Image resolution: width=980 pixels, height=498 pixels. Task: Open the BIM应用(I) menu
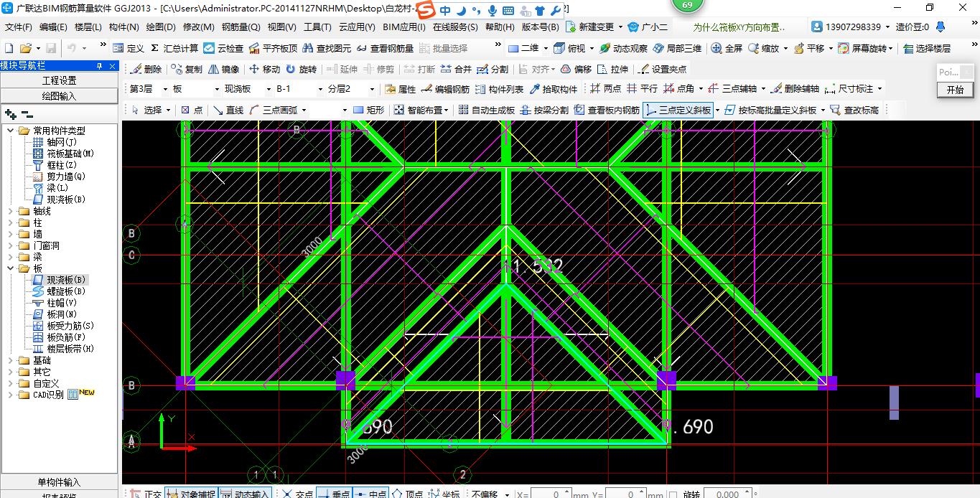(404, 27)
